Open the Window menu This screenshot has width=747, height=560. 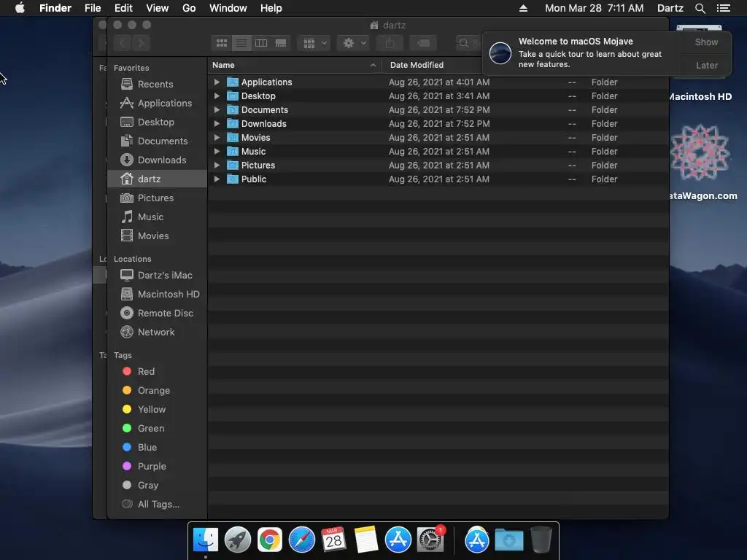(228, 8)
